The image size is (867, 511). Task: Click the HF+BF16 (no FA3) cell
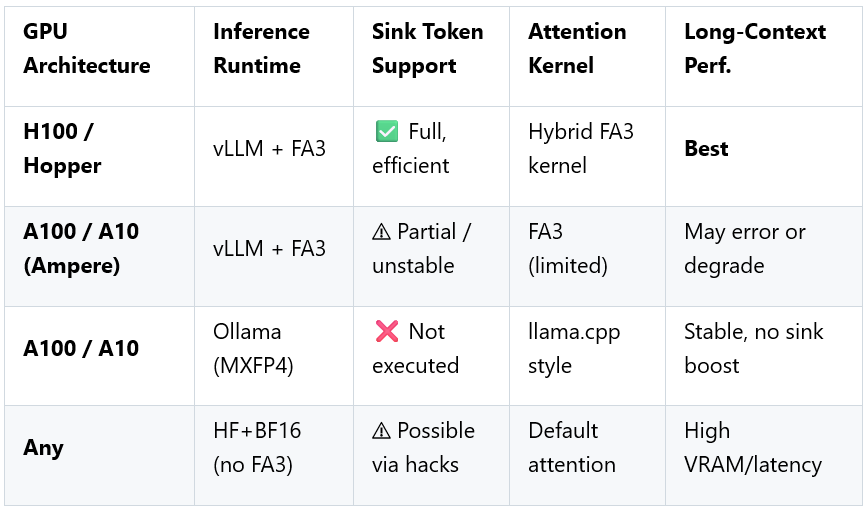pyautogui.click(x=257, y=447)
